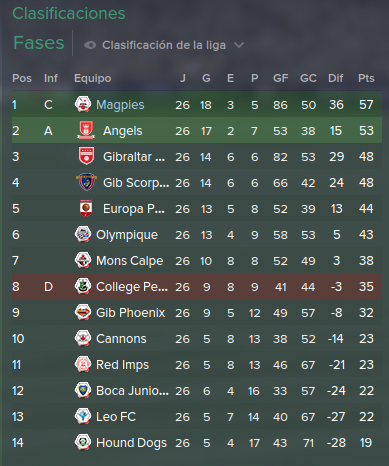Open the Gibraltar team shield badge
389x466 pixels.
click(86, 156)
